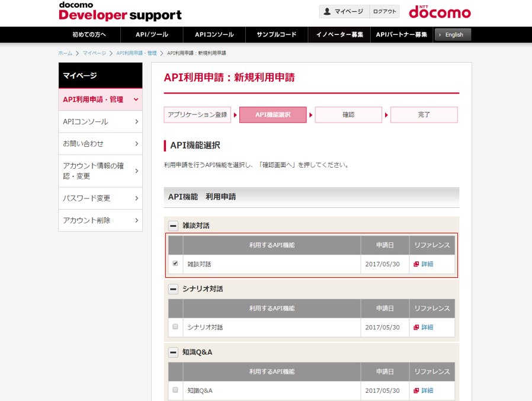Open 詳細 reference link for シナリオ対話
This screenshot has height=401, width=532.
click(427, 328)
